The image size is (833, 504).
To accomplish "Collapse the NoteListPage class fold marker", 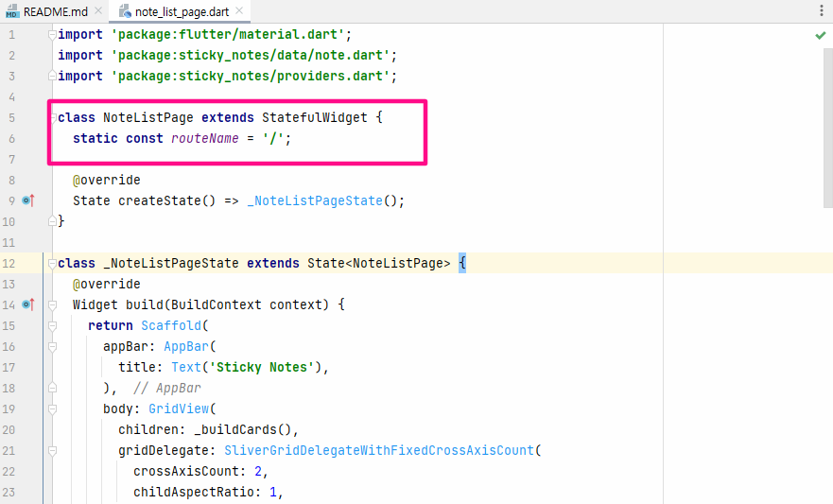I will point(52,118).
